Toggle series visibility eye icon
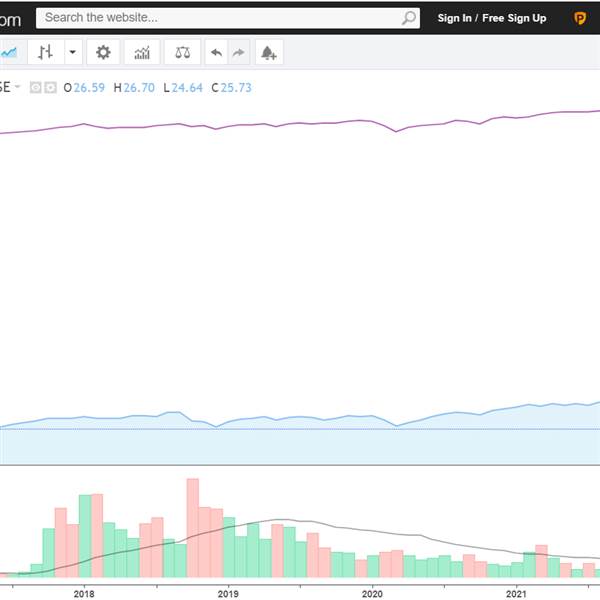Image resolution: width=600 pixels, height=600 pixels. (36, 88)
